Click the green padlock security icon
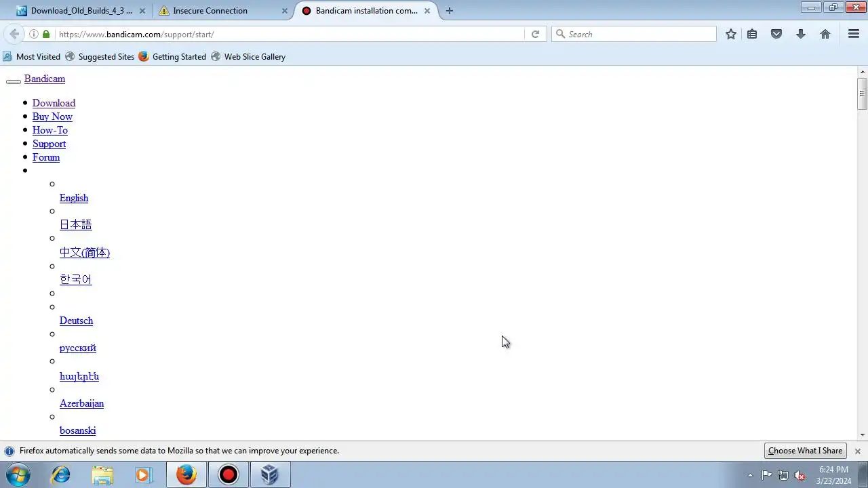The image size is (868, 488). point(46,34)
